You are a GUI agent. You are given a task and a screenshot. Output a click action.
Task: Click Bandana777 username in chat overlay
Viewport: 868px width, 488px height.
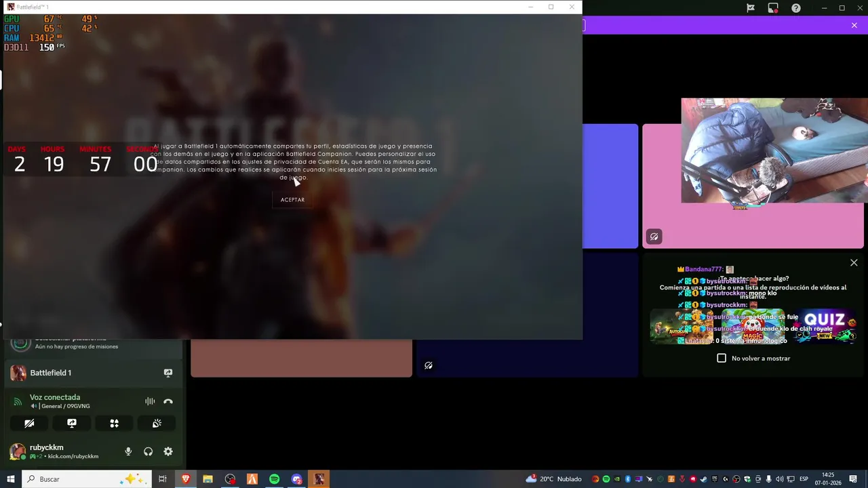704,270
